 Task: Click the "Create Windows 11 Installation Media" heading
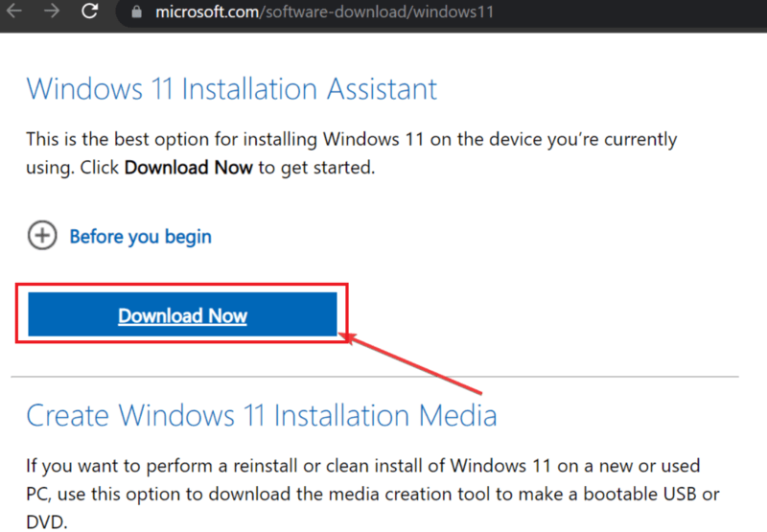261,415
